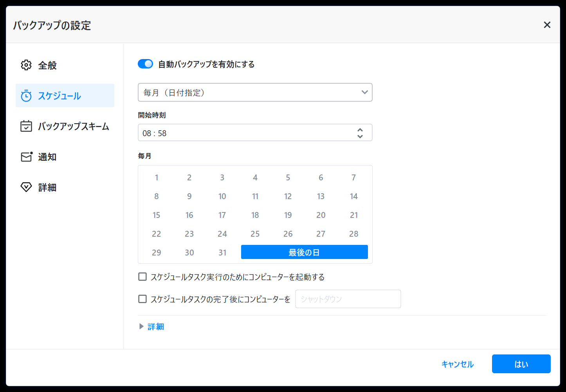Viewport: 566px width, 392px height.
Task: Open the 通知 settings tab
Action: click(x=47, y=157)
